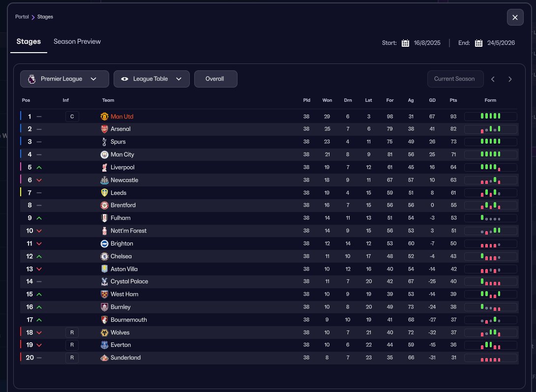536x392 pixels.
Task: Expand the League Table view dropdown
Action: [x=151, y=79]
